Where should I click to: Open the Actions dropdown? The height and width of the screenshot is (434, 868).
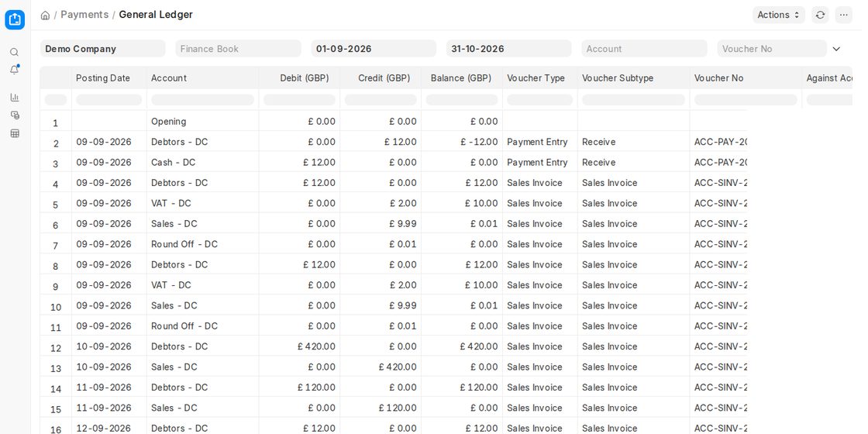[x=778, y=15]
